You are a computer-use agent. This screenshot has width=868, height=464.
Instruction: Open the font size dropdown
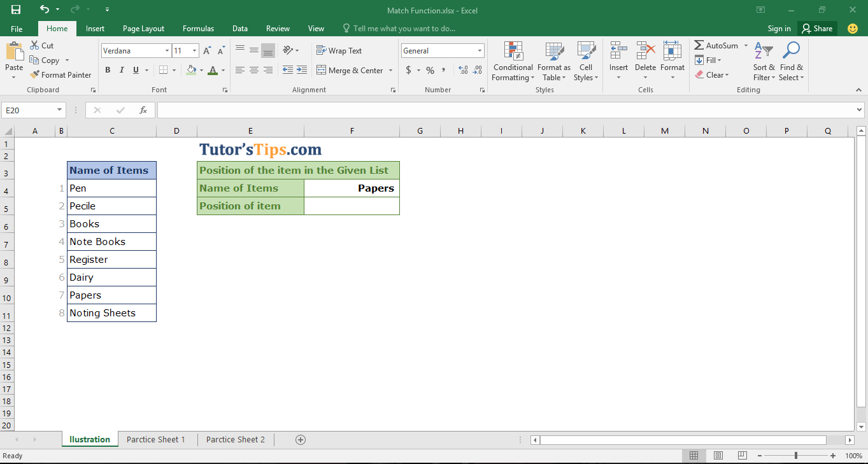click(x=195, y=51)
